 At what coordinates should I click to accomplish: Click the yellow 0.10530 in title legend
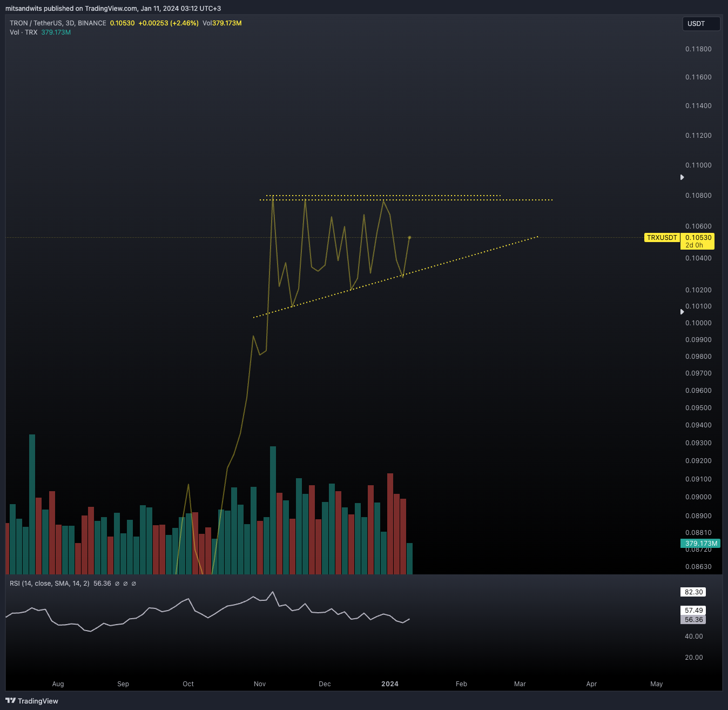coord(122,23)
